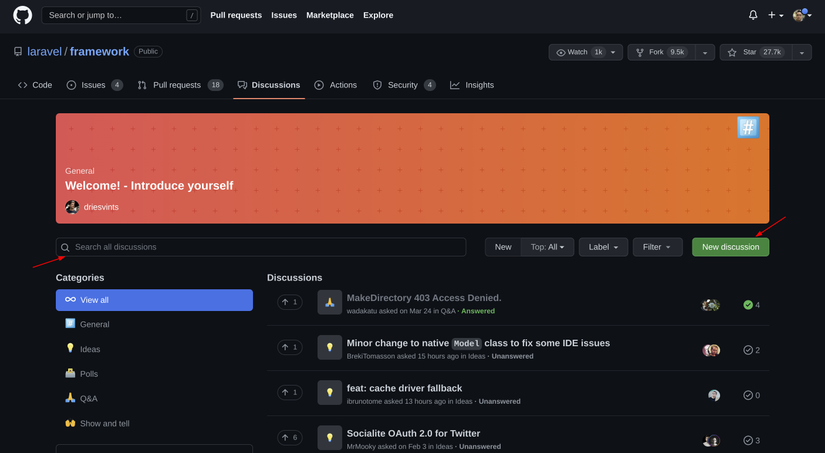The width and height of the screenshot is (825, 453).
Task: Open the framework repository link
Action: point(99,52)
